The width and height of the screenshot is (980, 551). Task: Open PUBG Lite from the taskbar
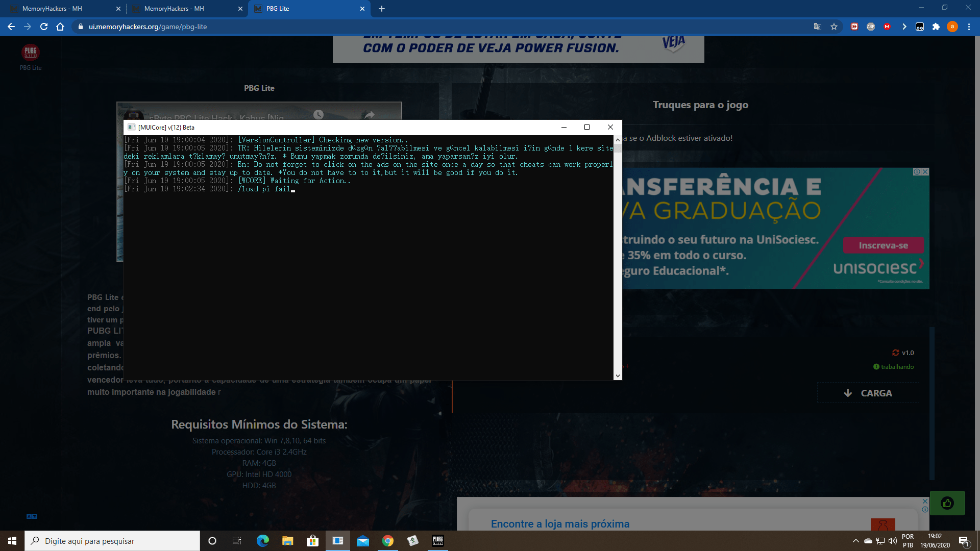coord(438,541)
